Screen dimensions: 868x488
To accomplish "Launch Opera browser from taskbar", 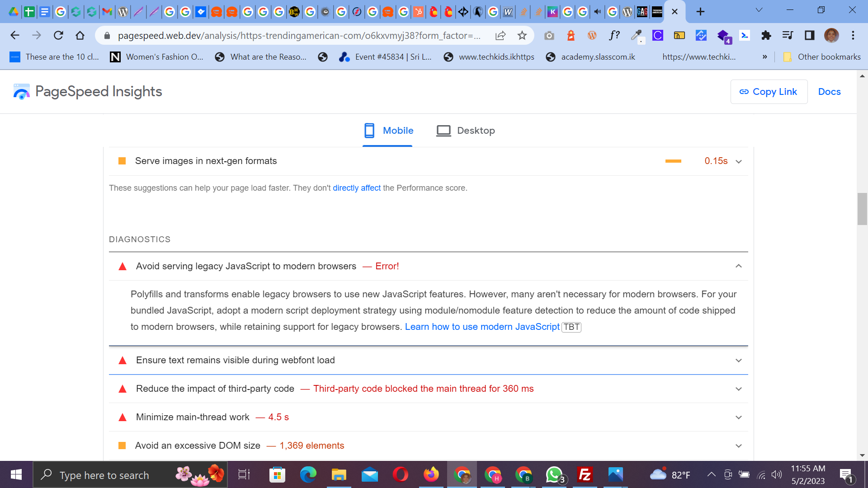I will click(401, 475).
